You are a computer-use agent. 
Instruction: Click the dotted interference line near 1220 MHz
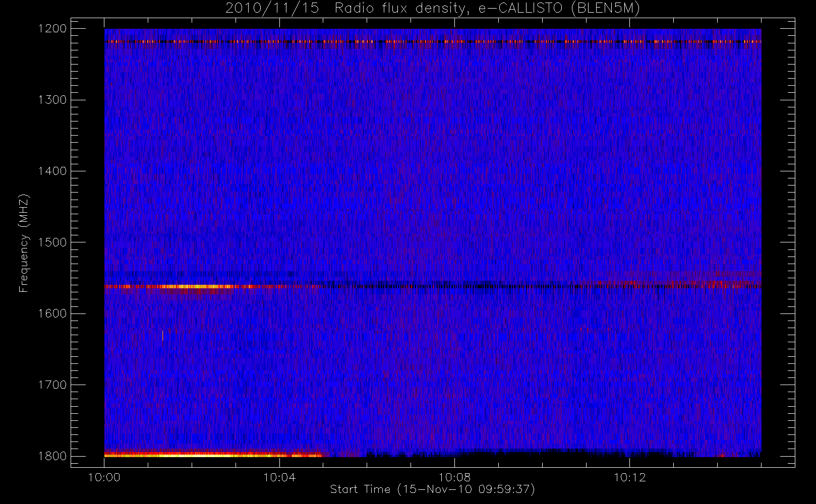(433, 41)
